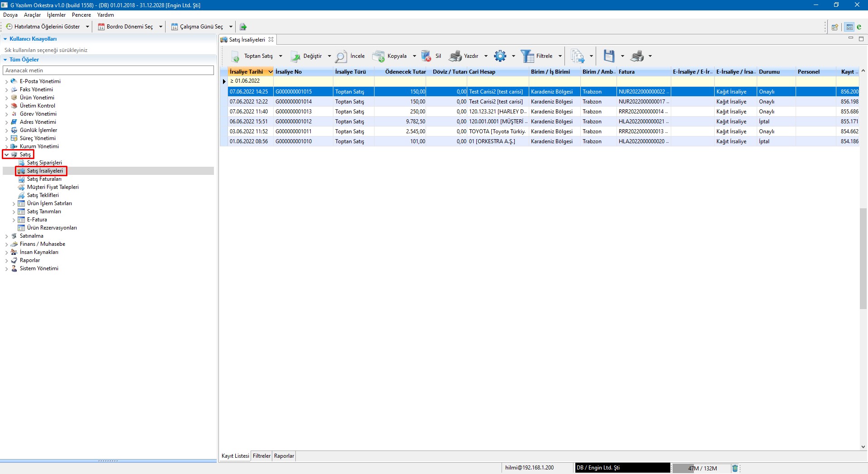This screenshot has height=474, width=868.
Task: Click the blue floppy disk save icon
Action: 609,56
